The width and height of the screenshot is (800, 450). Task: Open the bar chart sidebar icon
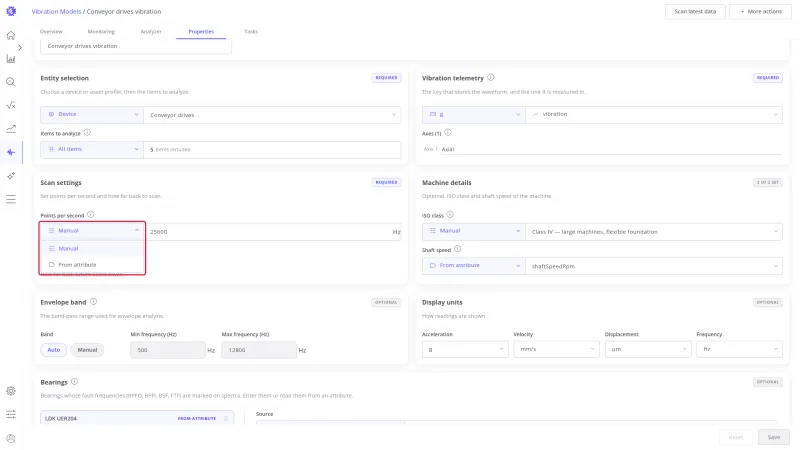click(x=11, y=59)
